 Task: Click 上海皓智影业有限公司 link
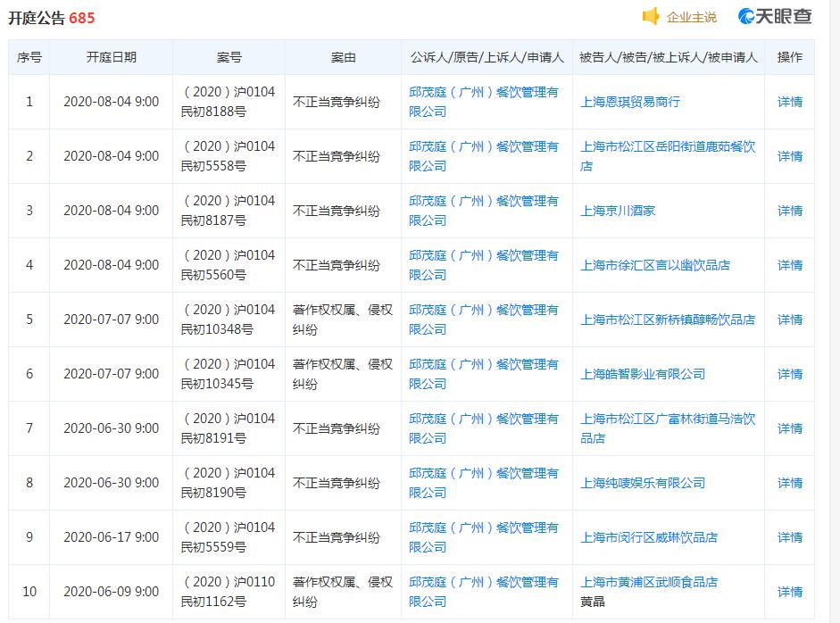tap(643, 374)
